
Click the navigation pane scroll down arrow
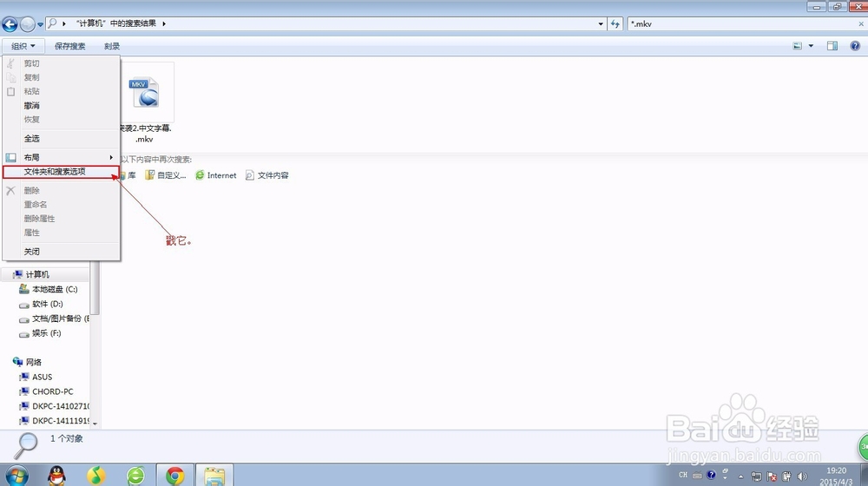95,424
